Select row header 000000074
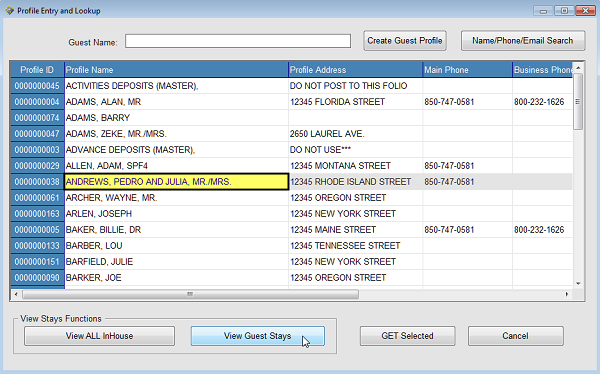Image resolution: width=600 pixels, height=374 pixels. coord(37,118)
